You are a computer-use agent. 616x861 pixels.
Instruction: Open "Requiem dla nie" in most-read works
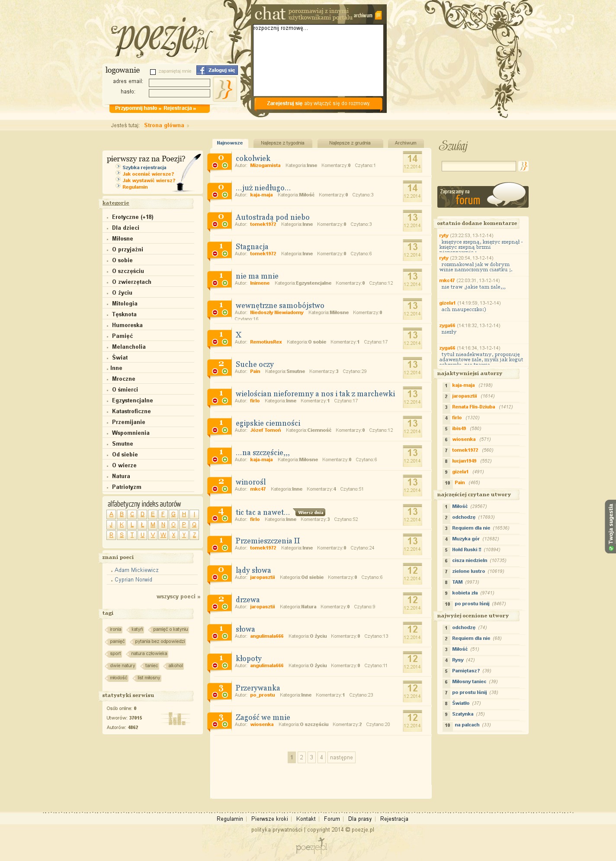(471, 528)
